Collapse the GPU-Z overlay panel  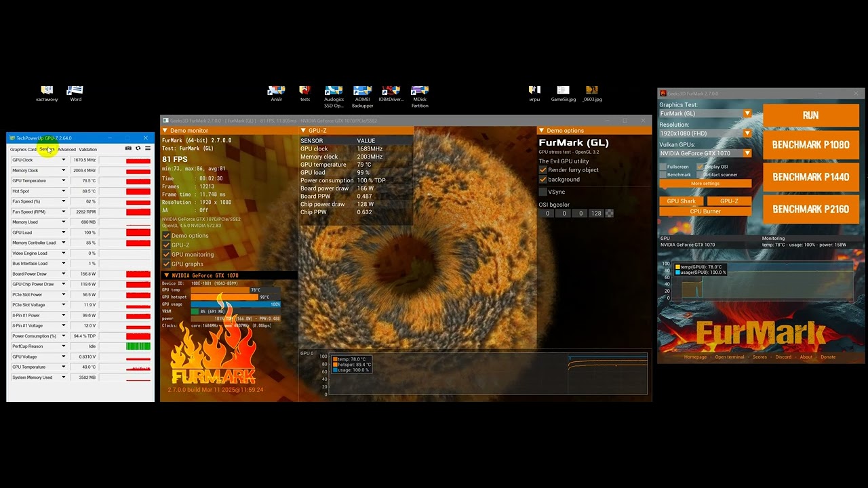tap(303, 131)
